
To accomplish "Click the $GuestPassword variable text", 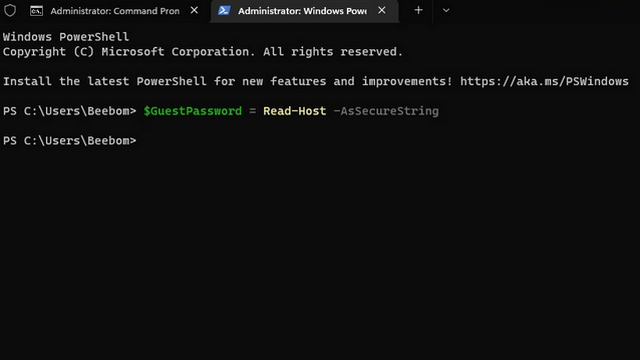I will [x=193, y=111].
